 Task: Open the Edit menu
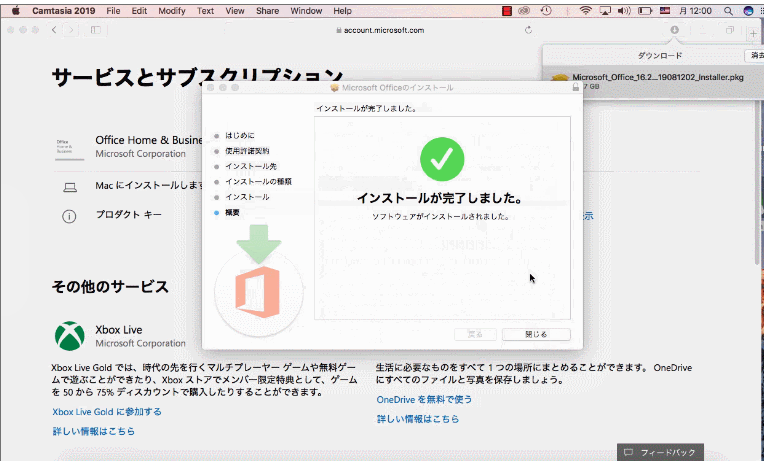click(139, 11)
